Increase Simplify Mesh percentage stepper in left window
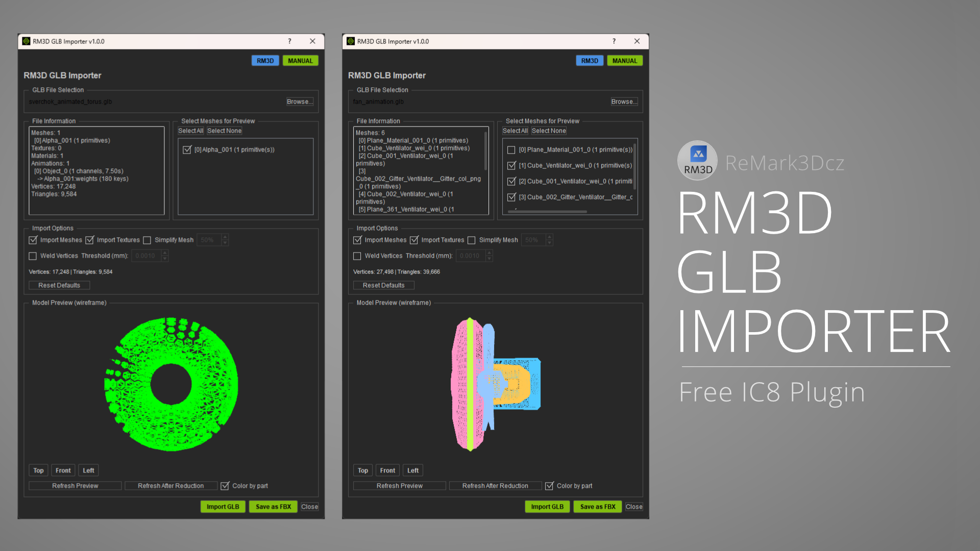Screen dimensions: 980x551 point(225,237)
